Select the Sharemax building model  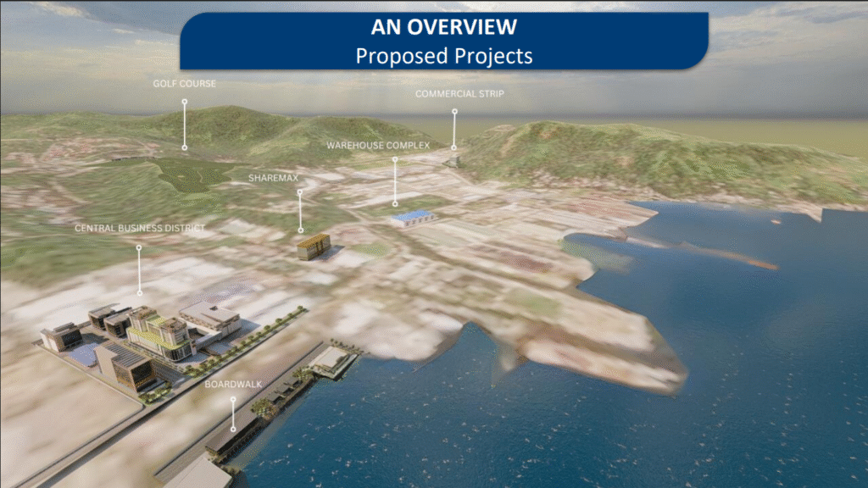pos(313,247)
